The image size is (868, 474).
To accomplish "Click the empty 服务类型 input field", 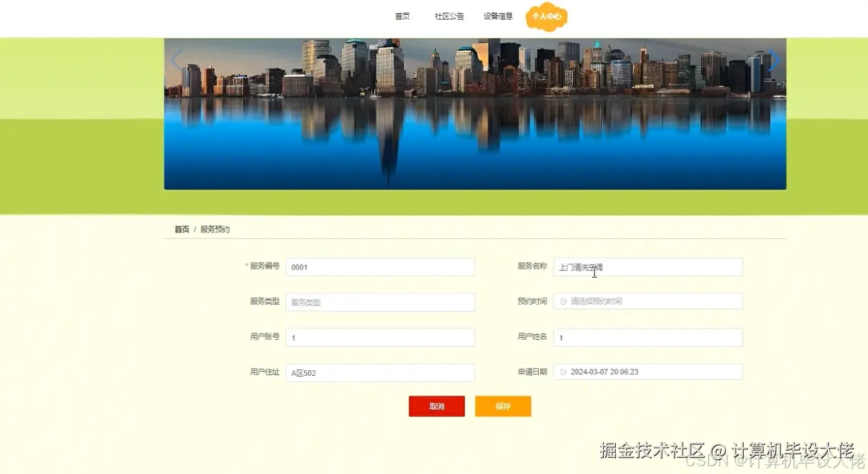I will 380,302.
